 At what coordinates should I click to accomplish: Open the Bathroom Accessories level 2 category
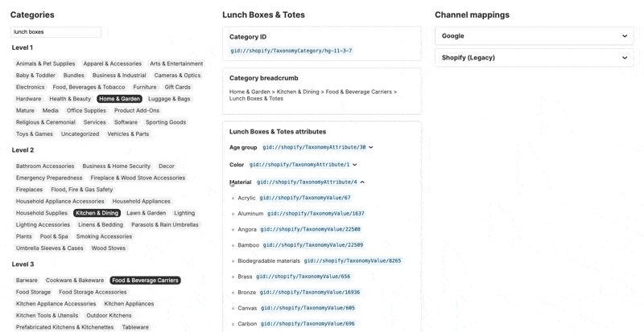(45, 166)
